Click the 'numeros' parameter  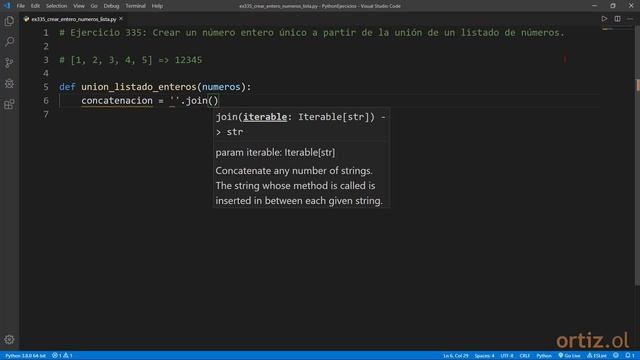click(x=221, y=87)
